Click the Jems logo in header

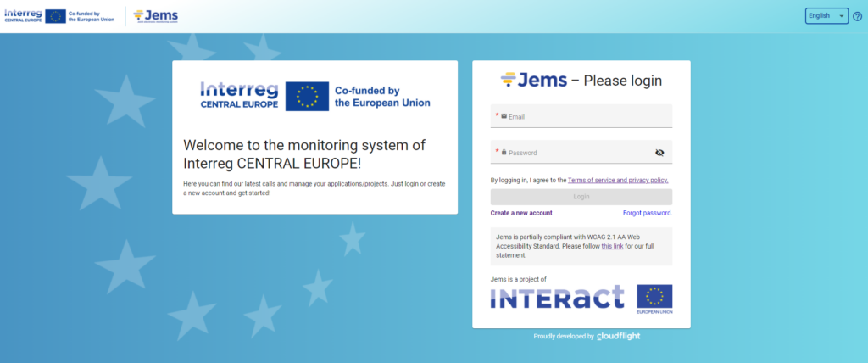pyautogui.click(x=156, y=16)
